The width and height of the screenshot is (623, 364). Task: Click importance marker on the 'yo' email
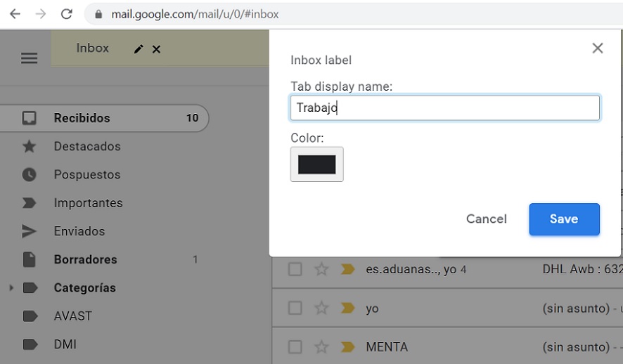pos(347,308)
